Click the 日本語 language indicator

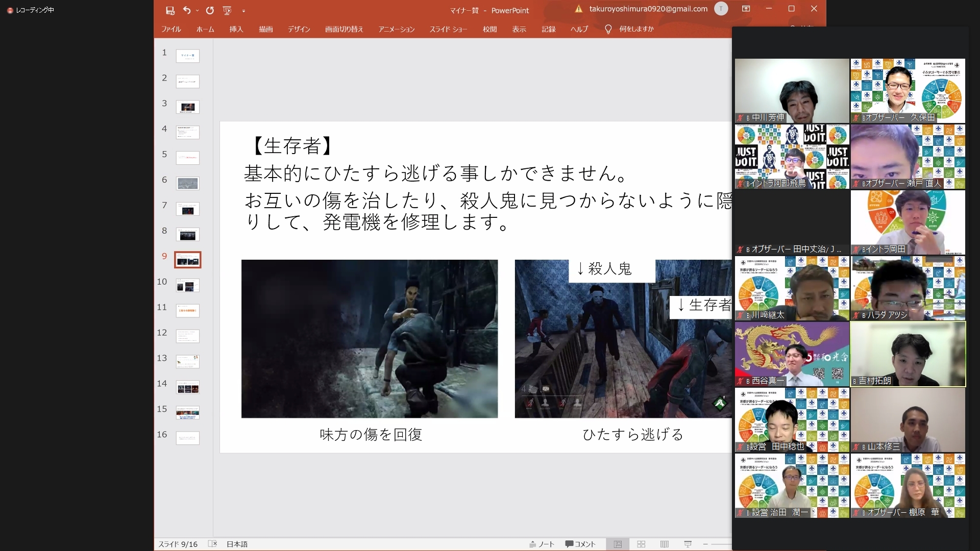(x=237, y=544)
